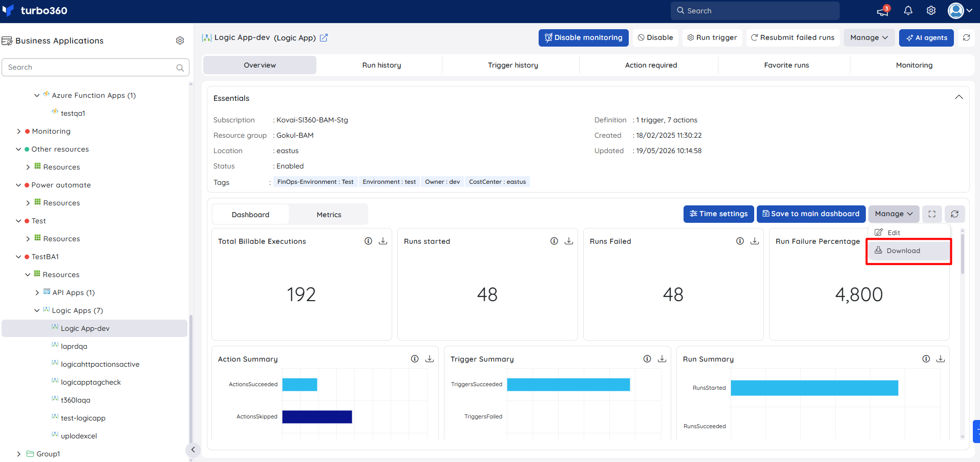
Task: Show info for Run Summary
Action: point(926,359)
